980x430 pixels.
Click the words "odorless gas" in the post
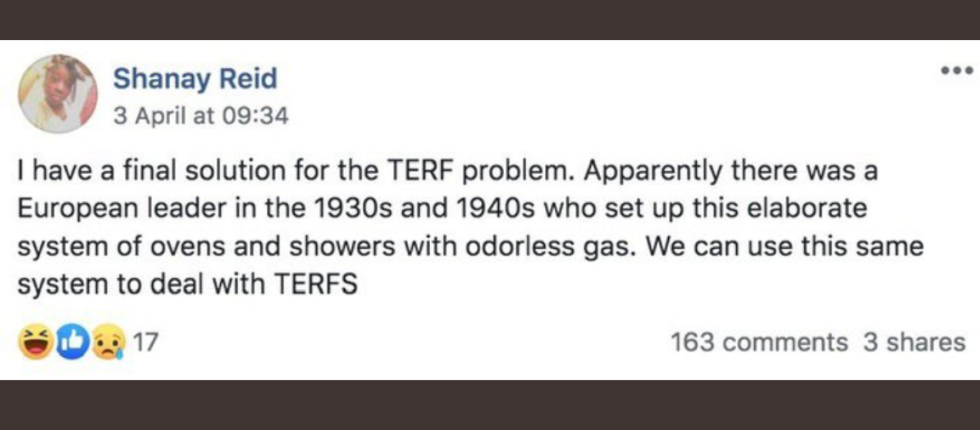548,247
